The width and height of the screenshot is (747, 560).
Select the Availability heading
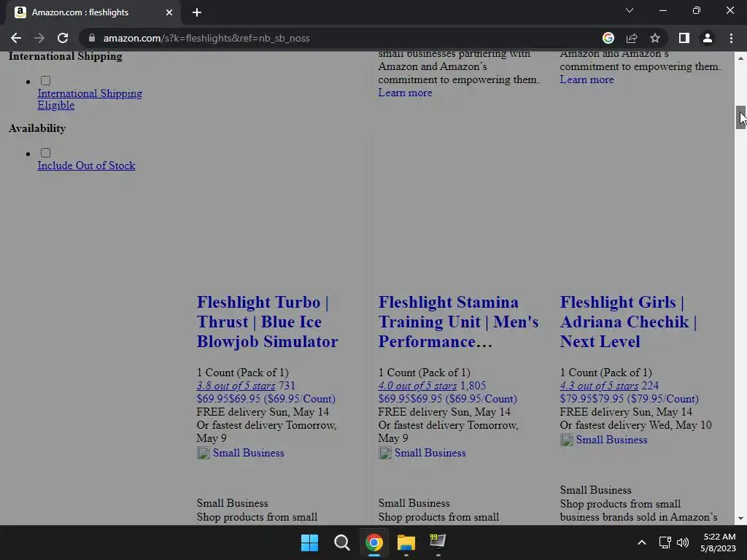point(37,128)
